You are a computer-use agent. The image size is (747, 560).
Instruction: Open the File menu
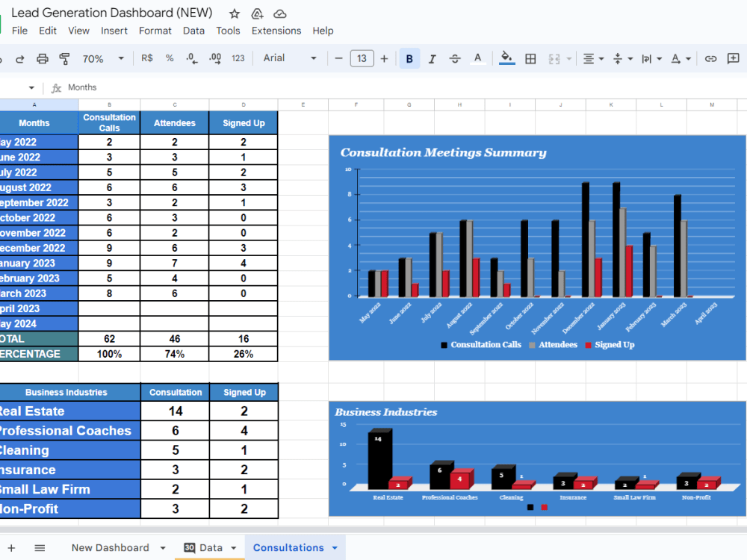point(19,31)
